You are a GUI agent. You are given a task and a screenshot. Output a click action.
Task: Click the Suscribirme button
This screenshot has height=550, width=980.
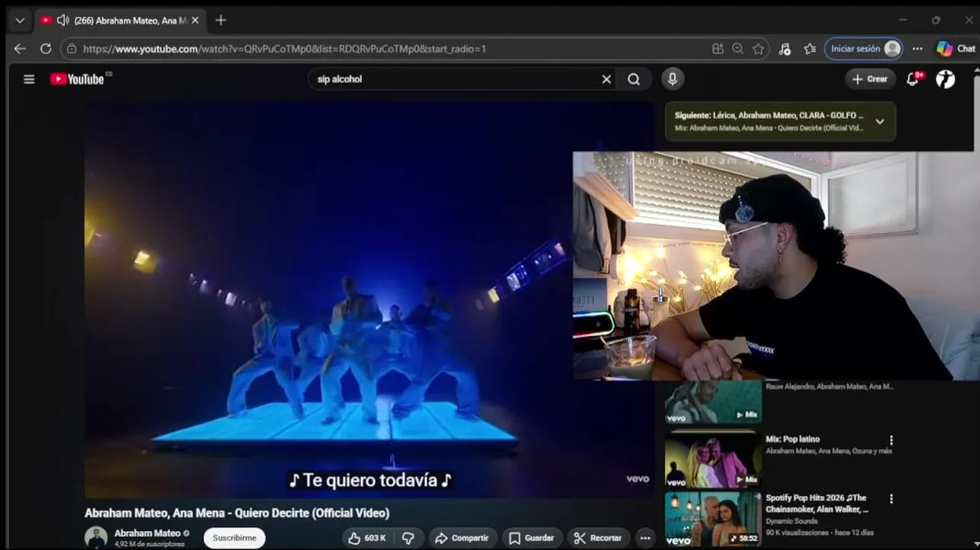[x=234, y=538]
